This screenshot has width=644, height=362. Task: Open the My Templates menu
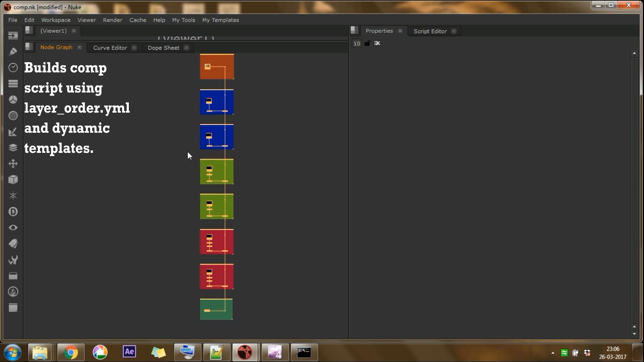pos(220,20)
